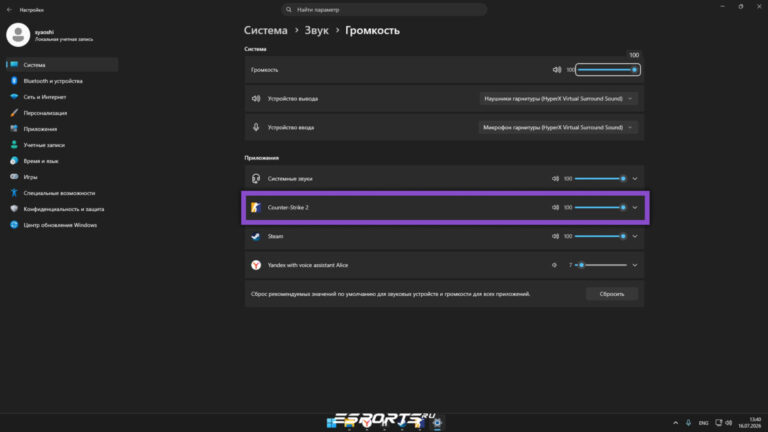This screenshot has width=768, height=432.
Task: Open Сеть и Интернет in the sidebar
Action: (62, 97)
